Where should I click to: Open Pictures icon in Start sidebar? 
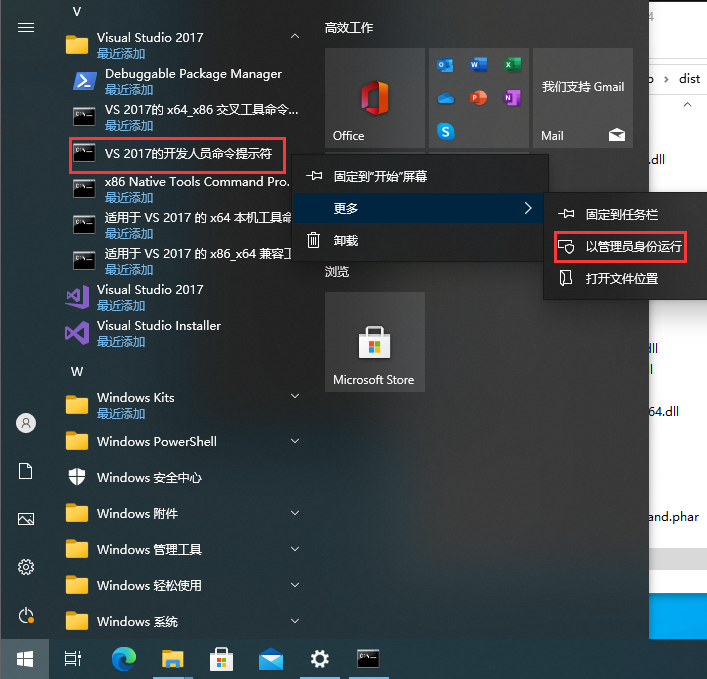26,519
